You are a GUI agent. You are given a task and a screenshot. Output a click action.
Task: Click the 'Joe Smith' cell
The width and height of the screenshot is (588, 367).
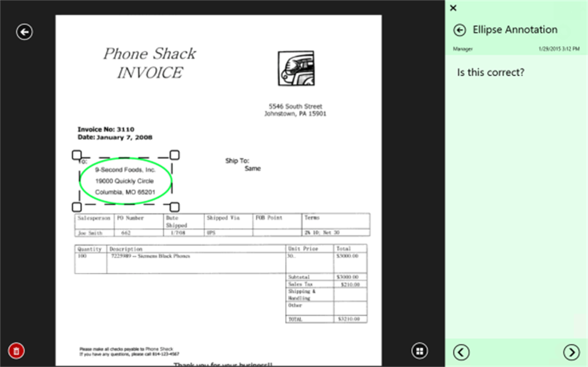(90, 233)
